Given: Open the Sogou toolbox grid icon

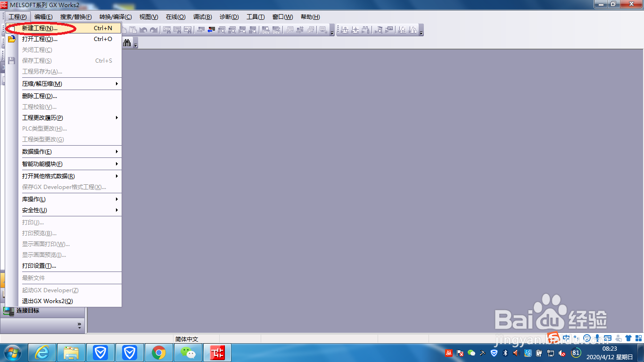Looking at the screenshot, I should 639,337.
